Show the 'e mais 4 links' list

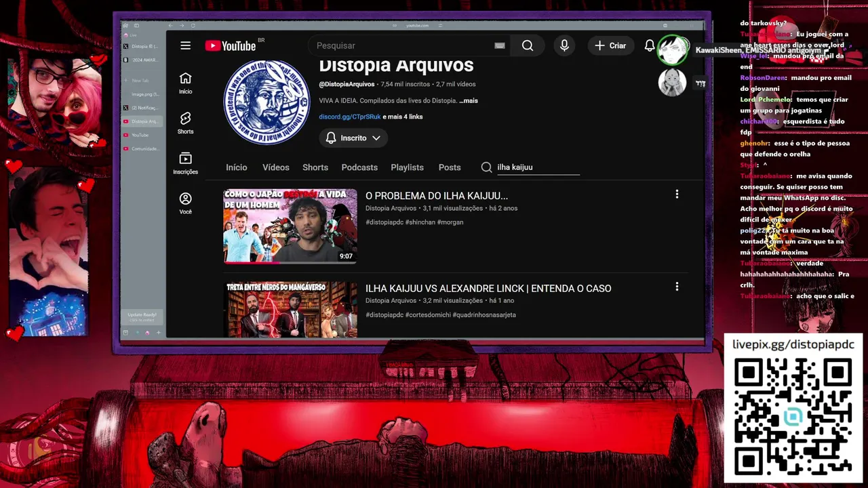click(403, 117)
